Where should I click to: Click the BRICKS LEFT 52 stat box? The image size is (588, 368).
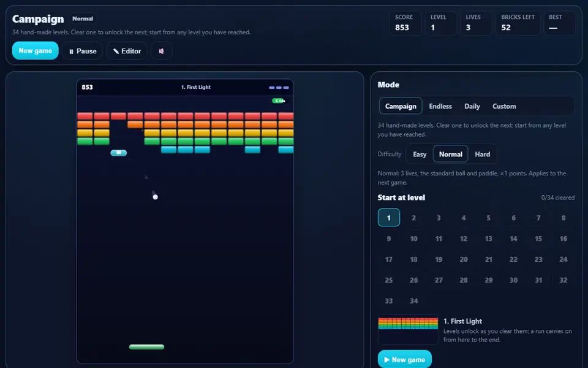pos(518,23)
